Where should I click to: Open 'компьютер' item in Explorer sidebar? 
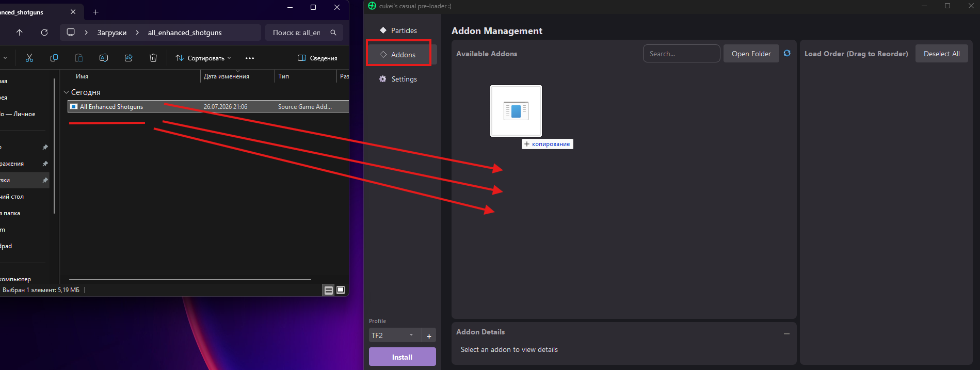[x=15, y=279]
